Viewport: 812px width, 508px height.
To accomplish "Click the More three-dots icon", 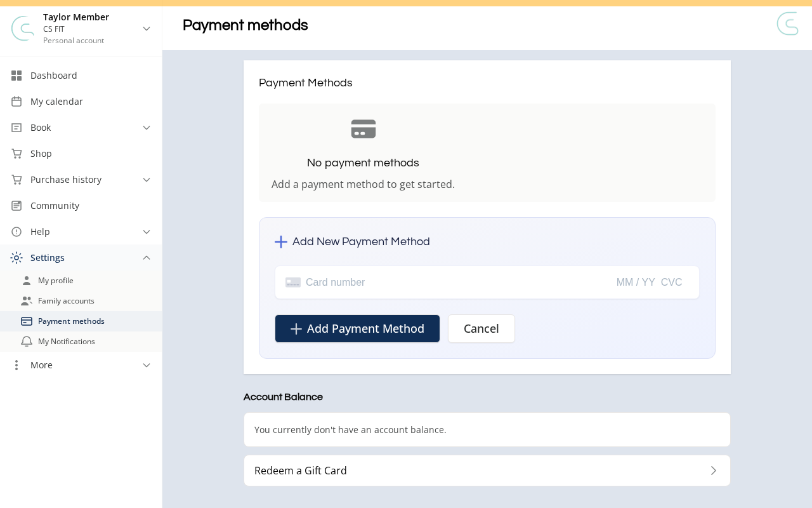I will pyautogui.click(x=16, y=365).
